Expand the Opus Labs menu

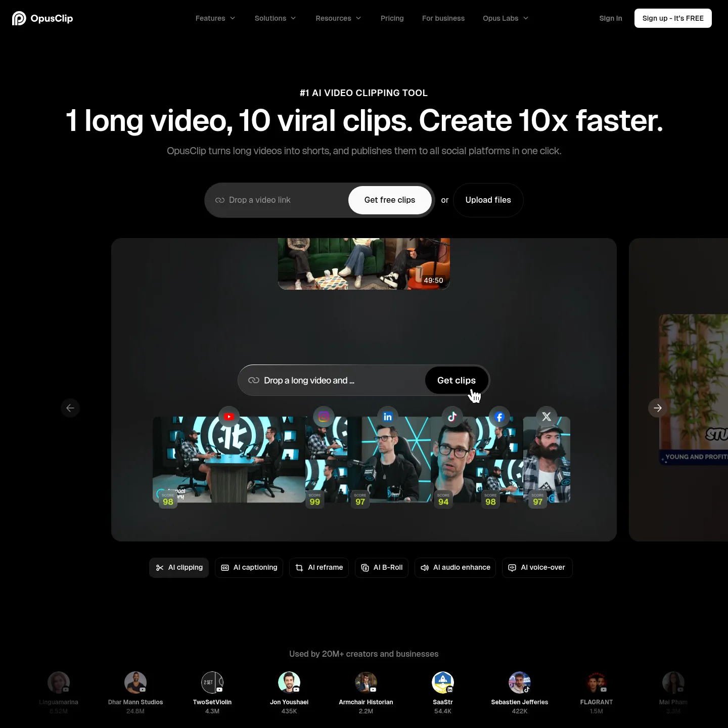(x=506, y=18)
